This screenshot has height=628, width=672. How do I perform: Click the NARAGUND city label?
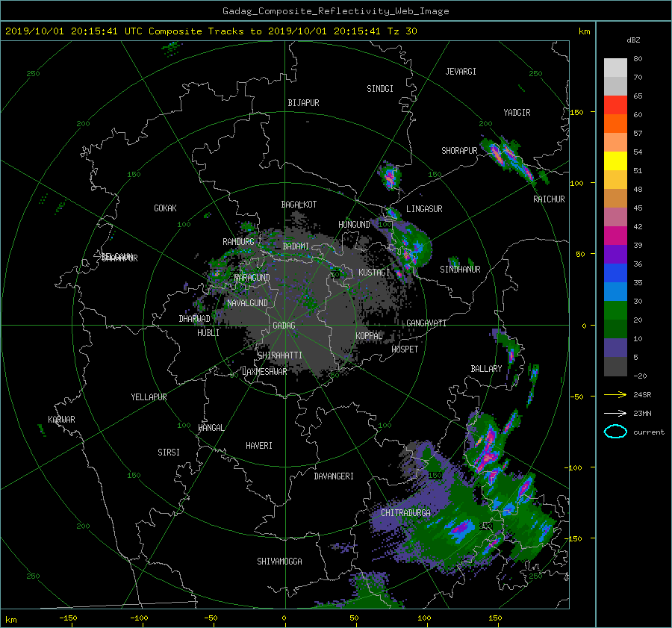tap(252, 278)
